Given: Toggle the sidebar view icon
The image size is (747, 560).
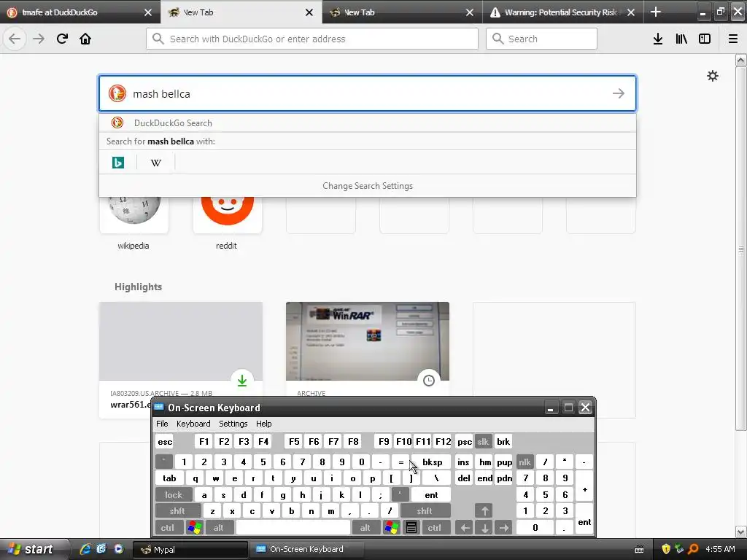Looking at the screenshot, I should click(705, 39).
